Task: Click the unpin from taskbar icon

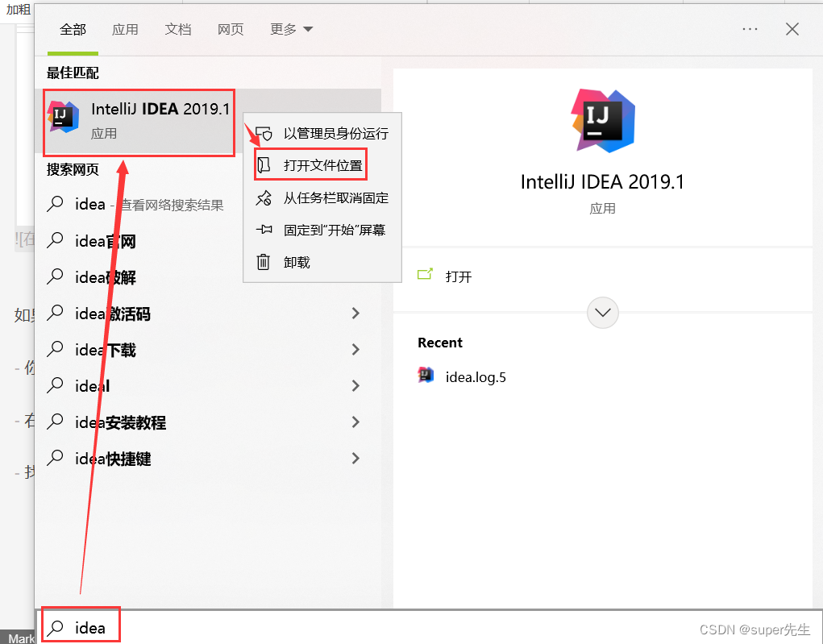Action: 264,197
